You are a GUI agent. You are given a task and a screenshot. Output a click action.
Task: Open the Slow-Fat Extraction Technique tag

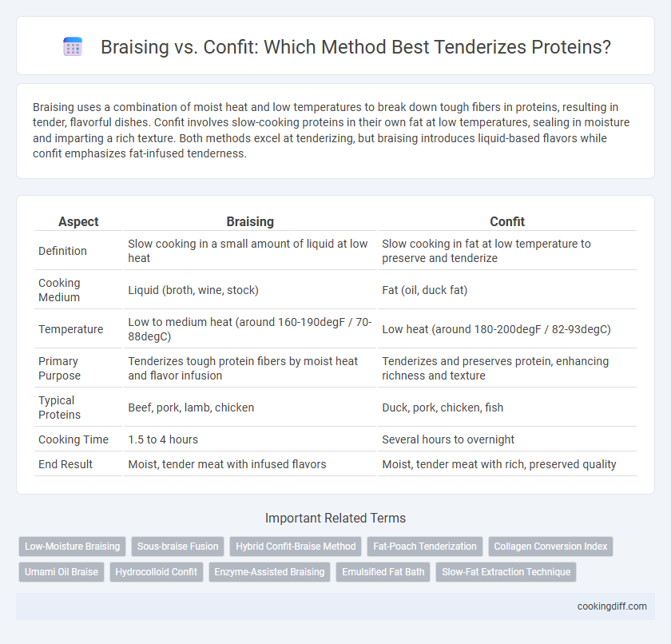(x=506, y=572)
